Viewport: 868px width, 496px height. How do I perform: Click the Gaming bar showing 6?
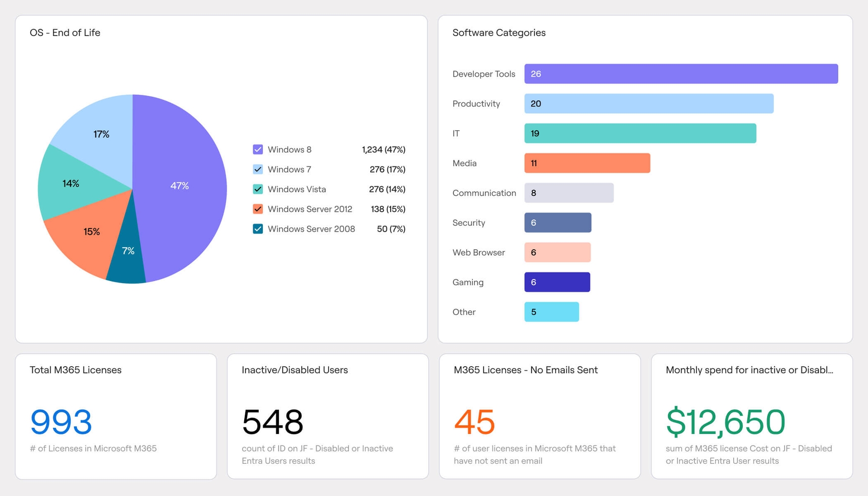pyautogui.click(x=557, y=282)
